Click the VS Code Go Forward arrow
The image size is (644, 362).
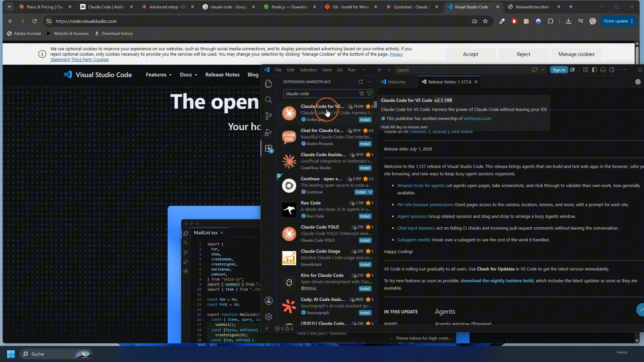388,70
